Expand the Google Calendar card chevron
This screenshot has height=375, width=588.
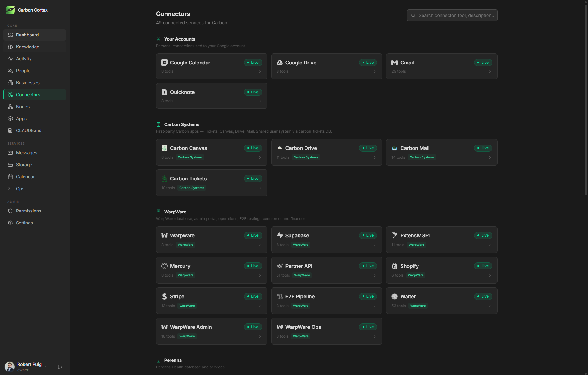[x=260, y=71]
